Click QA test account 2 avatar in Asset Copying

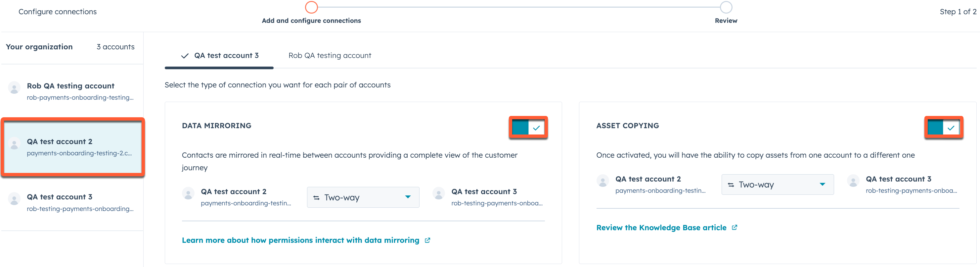coord(602,181)
